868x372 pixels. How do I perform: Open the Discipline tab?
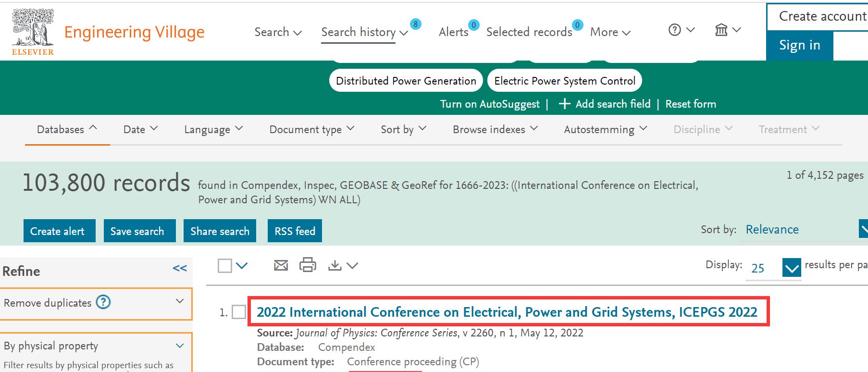point(703,129)
